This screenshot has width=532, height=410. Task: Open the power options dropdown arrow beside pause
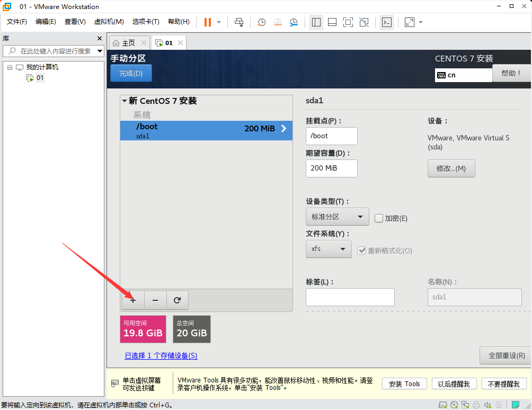pos(219,22)
